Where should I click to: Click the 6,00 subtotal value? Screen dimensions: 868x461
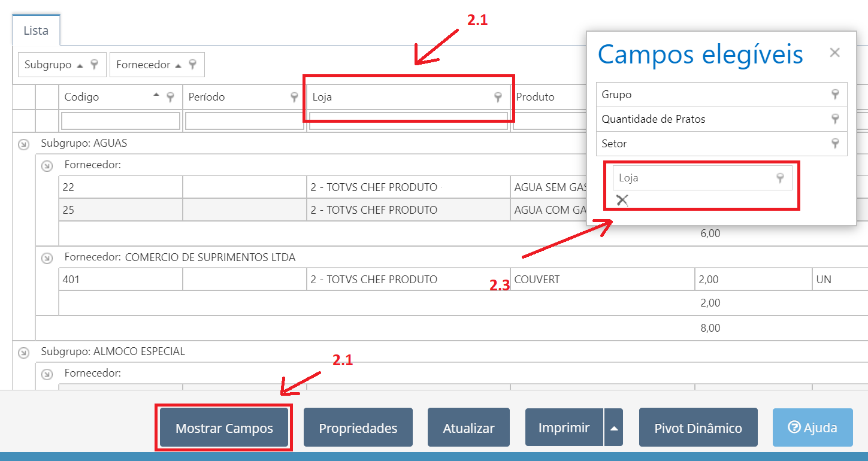[x=710, y=233]
